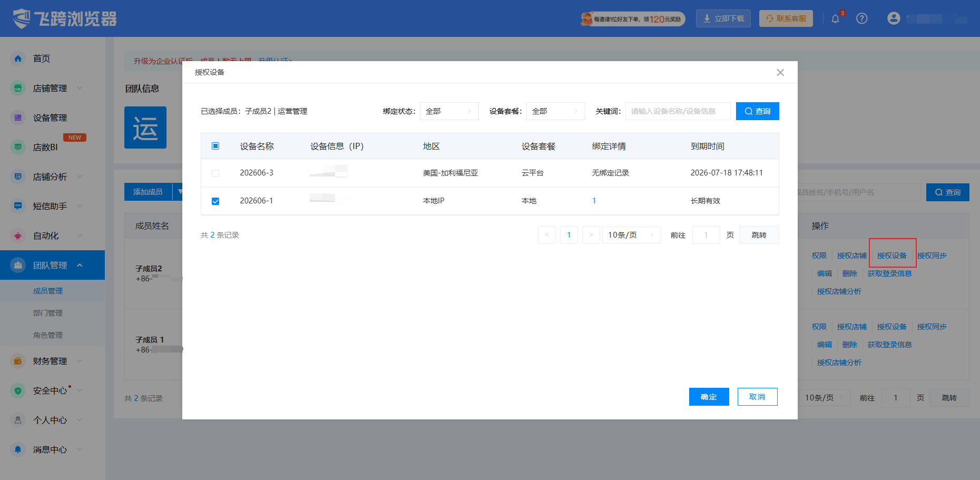Click the 联系客服 button
Screen dimensions: 980x480
(x=786, y=18)
